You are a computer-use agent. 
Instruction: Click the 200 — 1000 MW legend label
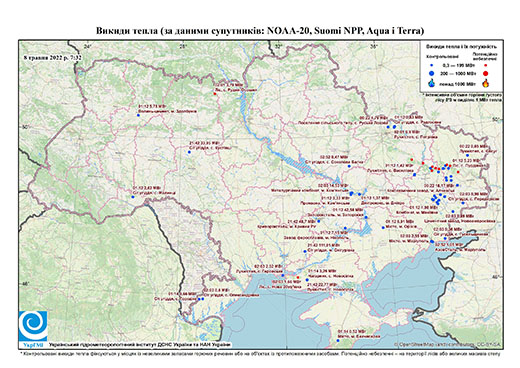point(457,73)
